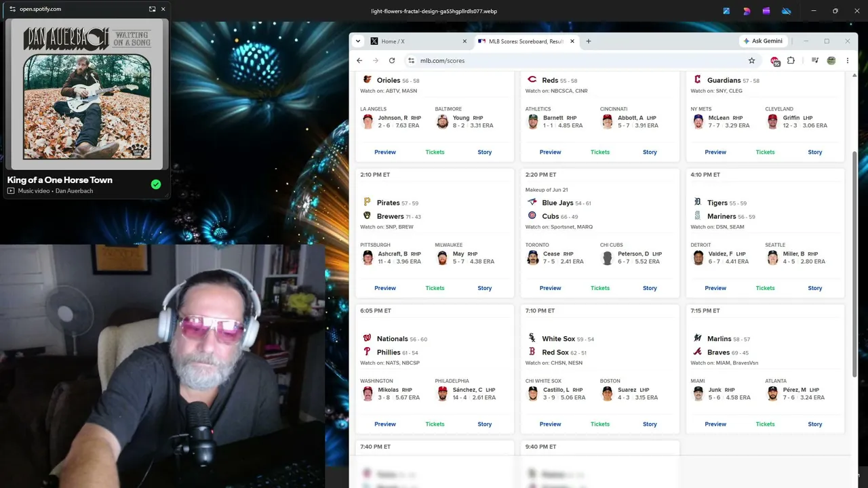868x488 pixels.
Task: Go back in the browser
Action: [x=359, y=60]
